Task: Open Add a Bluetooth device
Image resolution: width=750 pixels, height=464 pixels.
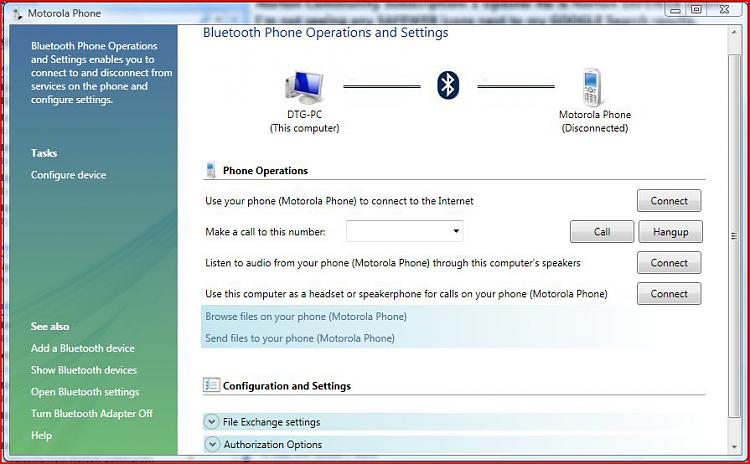Action: [x=83, y=348]
